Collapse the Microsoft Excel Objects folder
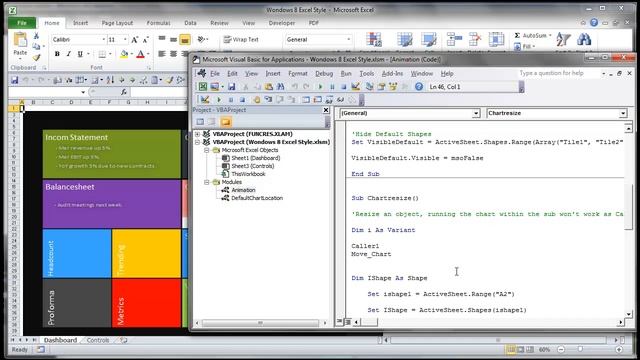640x360 pixels. [x=207, y=150]
